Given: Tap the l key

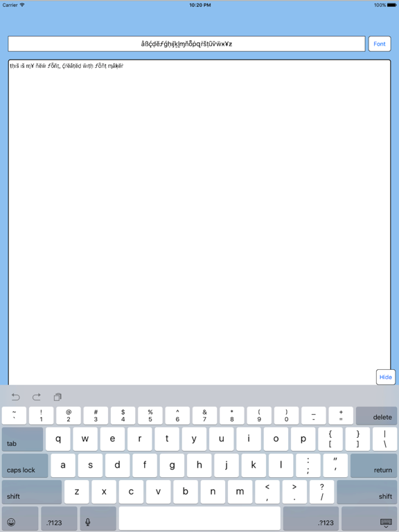Looking at the screenshot, I should 281,465.
